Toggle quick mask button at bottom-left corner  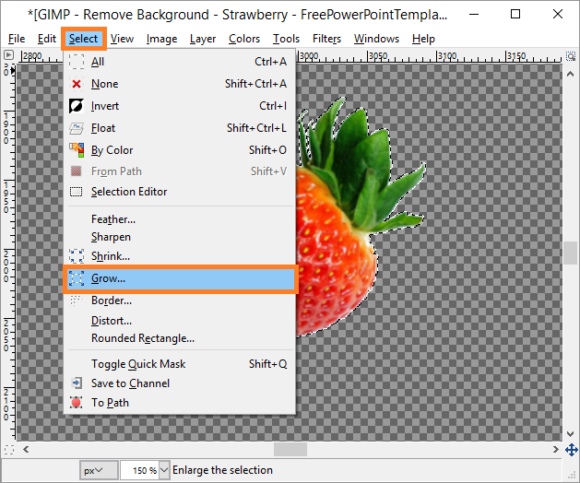tap(9, 450)
